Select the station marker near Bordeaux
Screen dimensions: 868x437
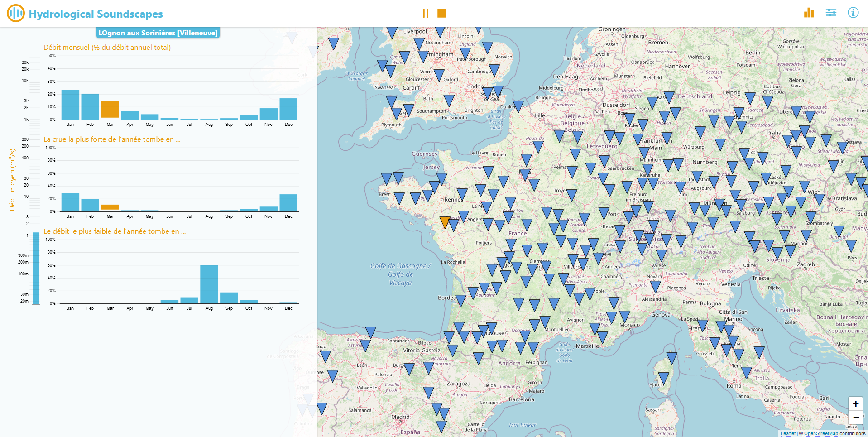(460, 300)
